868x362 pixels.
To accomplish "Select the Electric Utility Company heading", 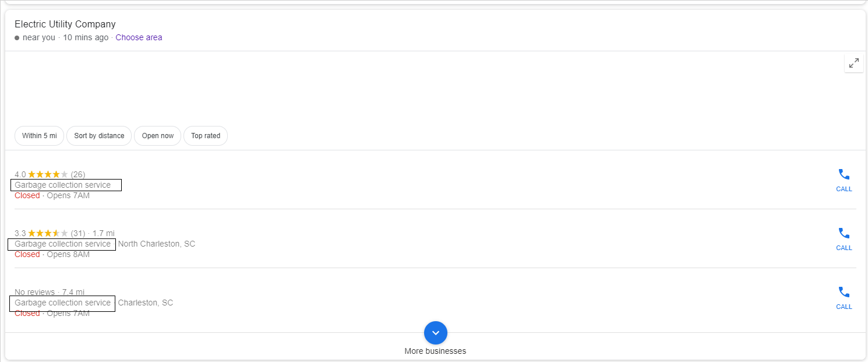I will click(65, 24).
